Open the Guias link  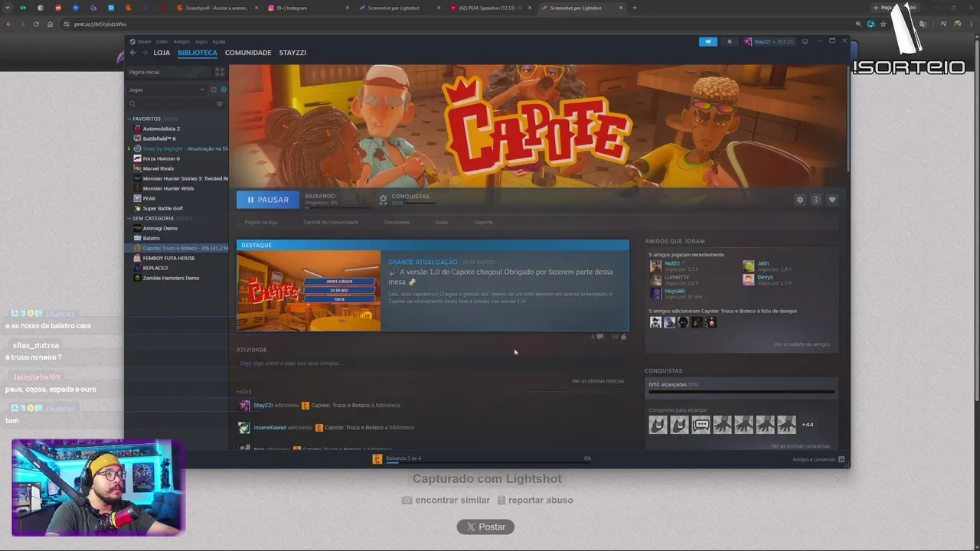tap(442, 222)
